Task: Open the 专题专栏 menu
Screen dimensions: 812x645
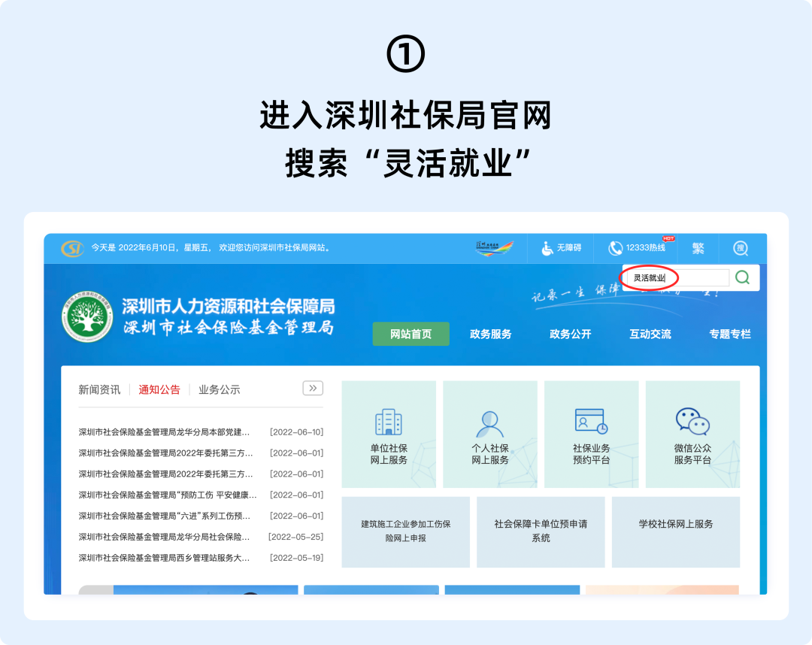Action: click(729, 334)
